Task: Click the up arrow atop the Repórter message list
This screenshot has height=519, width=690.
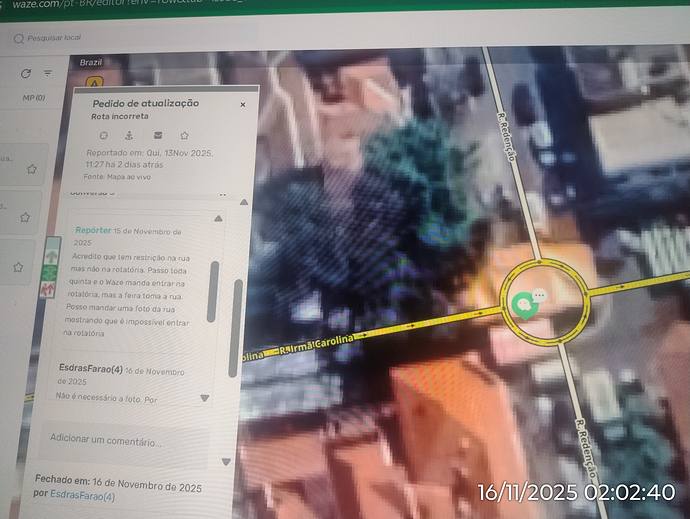Action: (x=218, y=218)
